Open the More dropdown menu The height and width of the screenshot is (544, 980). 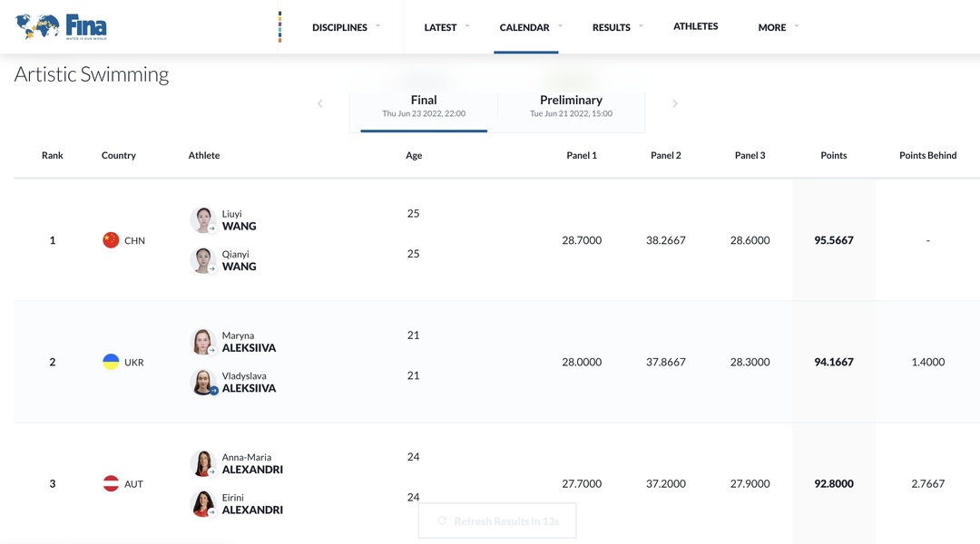[x=777, y=27]
